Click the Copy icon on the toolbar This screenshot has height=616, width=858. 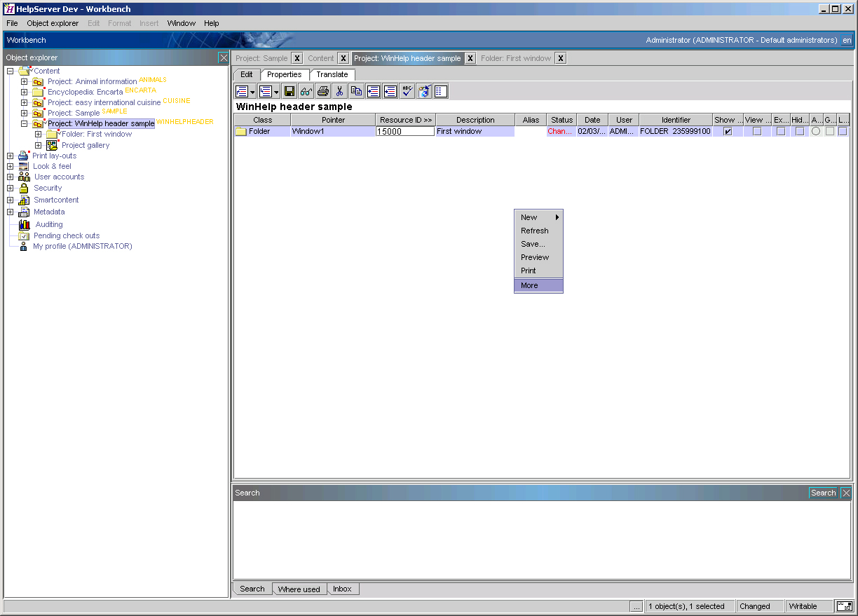[355, 90]
